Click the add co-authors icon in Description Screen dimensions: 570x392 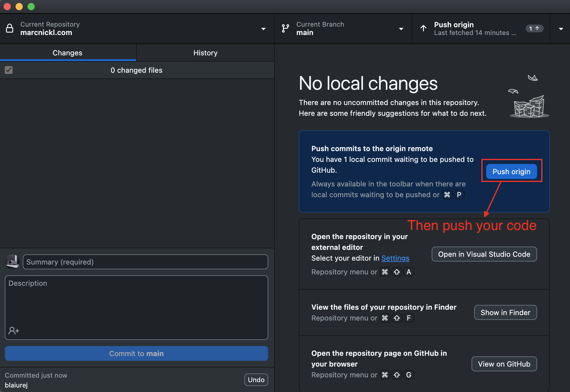(14, 330)
